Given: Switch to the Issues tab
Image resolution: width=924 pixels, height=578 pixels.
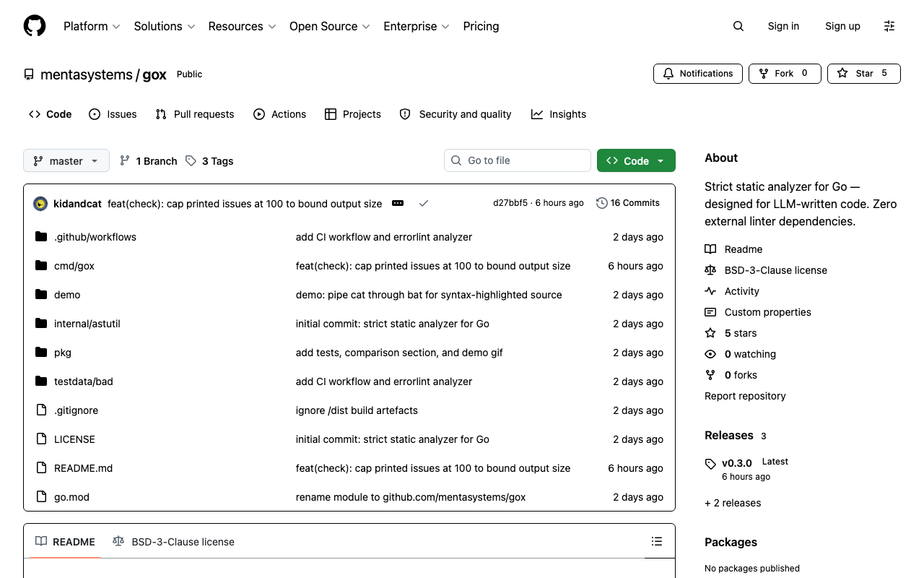Looking at the screenshot, I should coord(113,114).
